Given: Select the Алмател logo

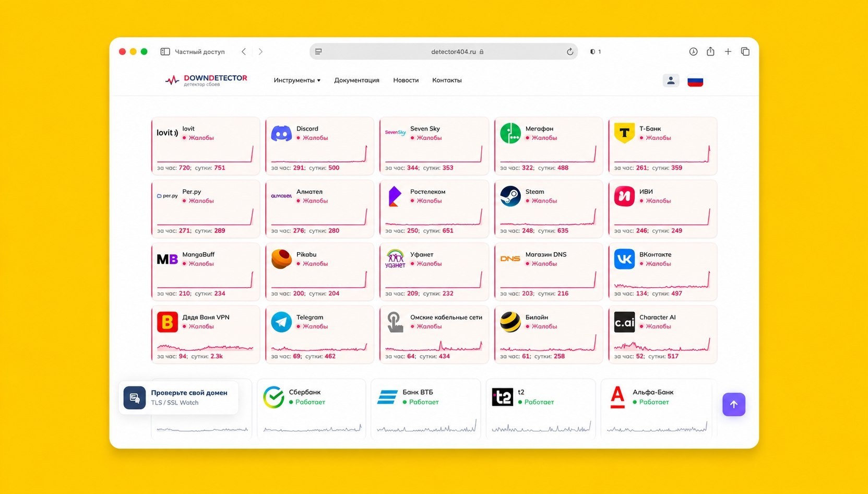Looking at the screenshot, I should (x=281, y=196).
